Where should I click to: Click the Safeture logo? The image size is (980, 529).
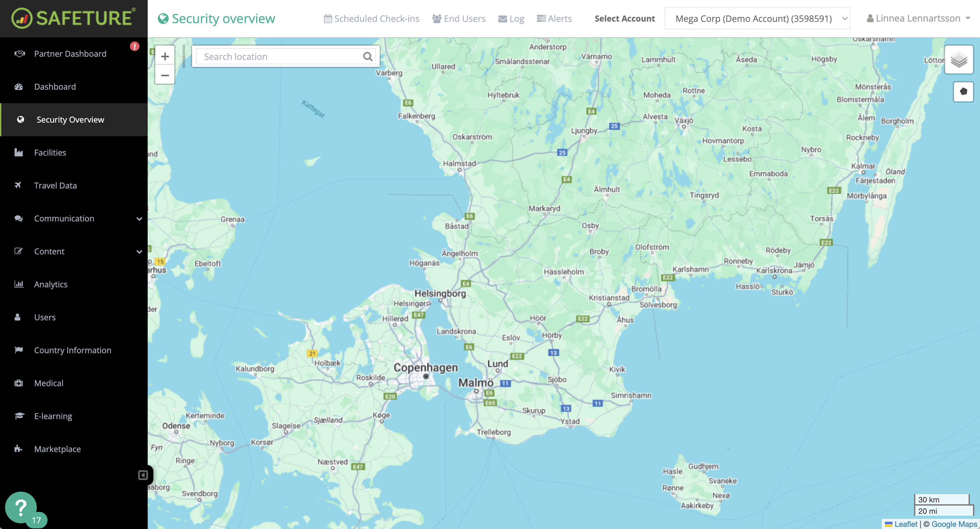point(74,18)
